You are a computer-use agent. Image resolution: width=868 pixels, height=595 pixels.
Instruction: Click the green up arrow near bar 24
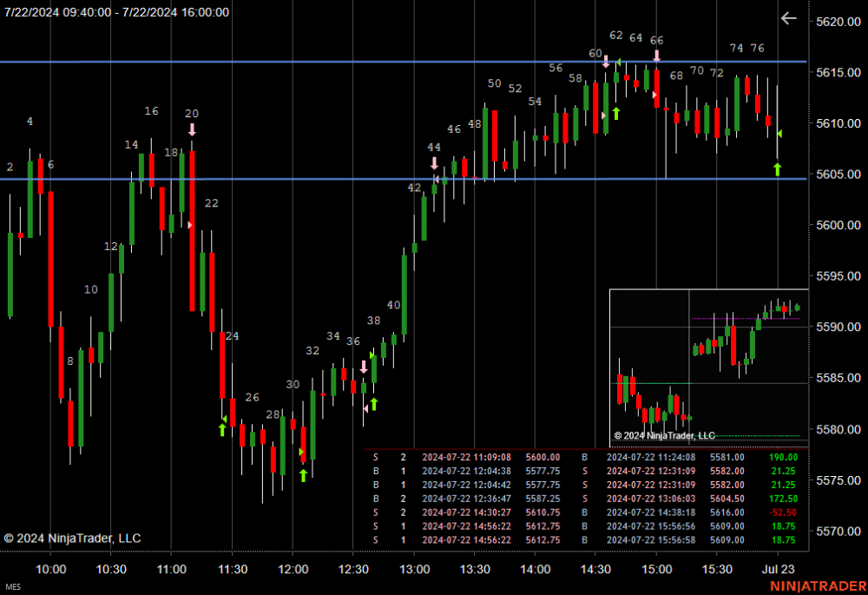pos(222,429)
